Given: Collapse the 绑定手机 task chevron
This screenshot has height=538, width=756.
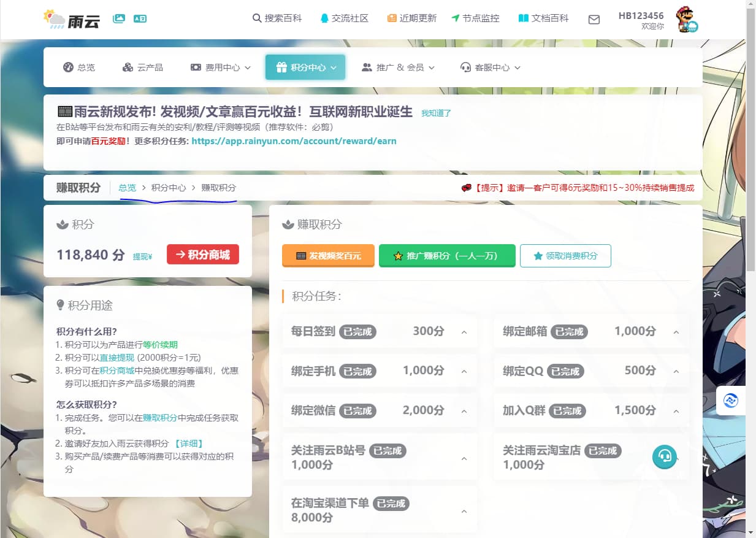Looking at the screenshot, I should (x=464, y=371).
